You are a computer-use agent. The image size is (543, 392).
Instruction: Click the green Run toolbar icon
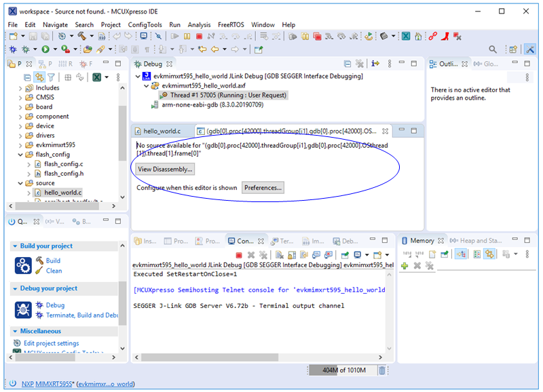[45, 50]
